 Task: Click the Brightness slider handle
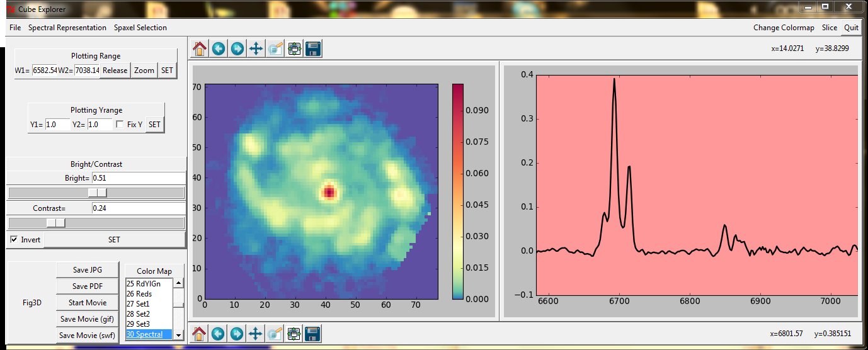[x=97, y=192]
